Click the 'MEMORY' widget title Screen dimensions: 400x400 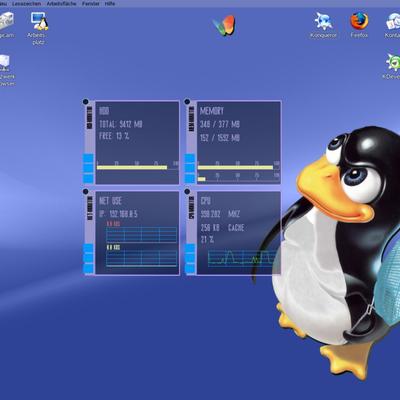(212, 111)
